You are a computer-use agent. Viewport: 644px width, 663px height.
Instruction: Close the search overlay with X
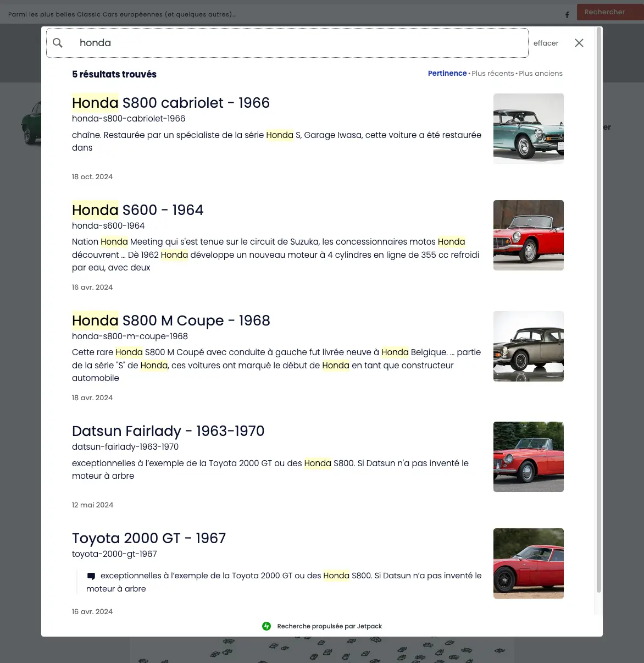pyautogui.click(x=579, y=43)
